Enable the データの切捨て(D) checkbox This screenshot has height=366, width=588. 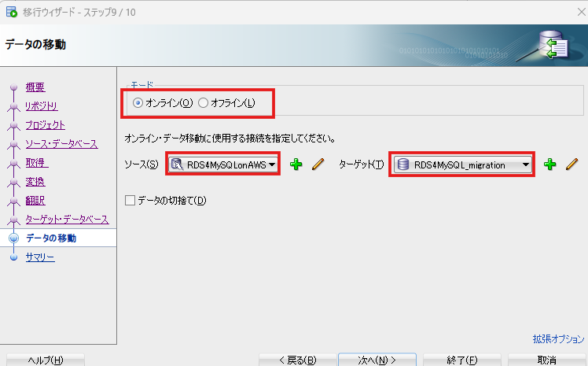(x=130, y=201)
